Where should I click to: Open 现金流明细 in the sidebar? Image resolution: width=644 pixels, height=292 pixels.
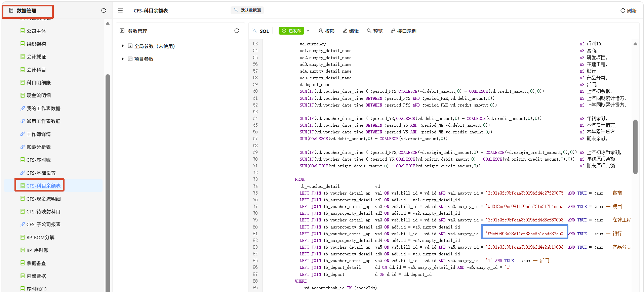click(x=39, y=95)
